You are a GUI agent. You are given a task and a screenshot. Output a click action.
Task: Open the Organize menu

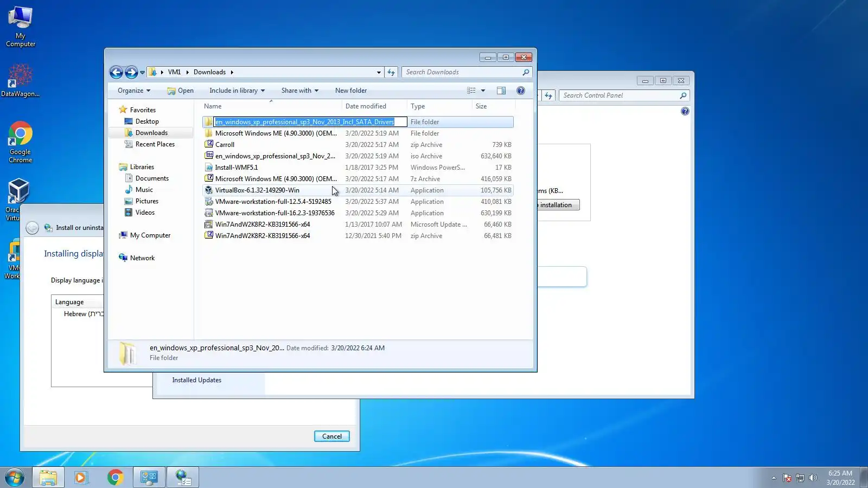(x=134, y=91)
